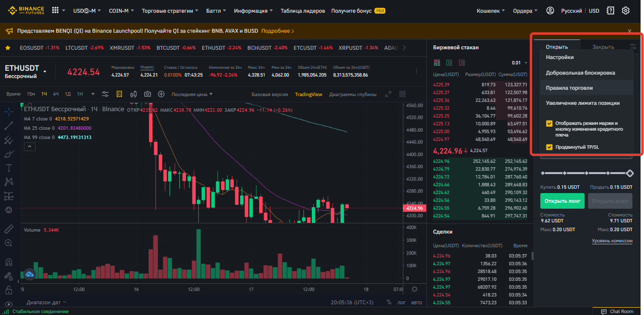Select Увеличение лимита позиции menu item

(x=587, y=103)
